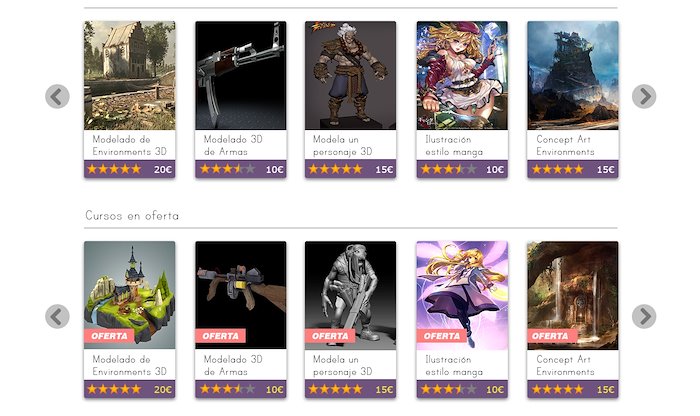The height and width of the screenshot is (416, 700).
Task: Click the 20€ price bar on the top Environments 3D
Action: pos(129,169)
